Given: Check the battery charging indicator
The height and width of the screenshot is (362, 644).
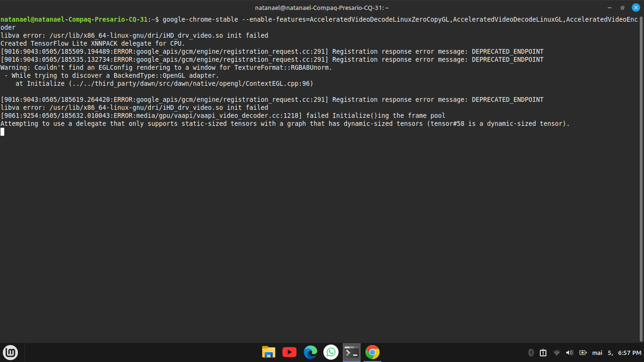Looking at the screenshot, I should point(583,353).
